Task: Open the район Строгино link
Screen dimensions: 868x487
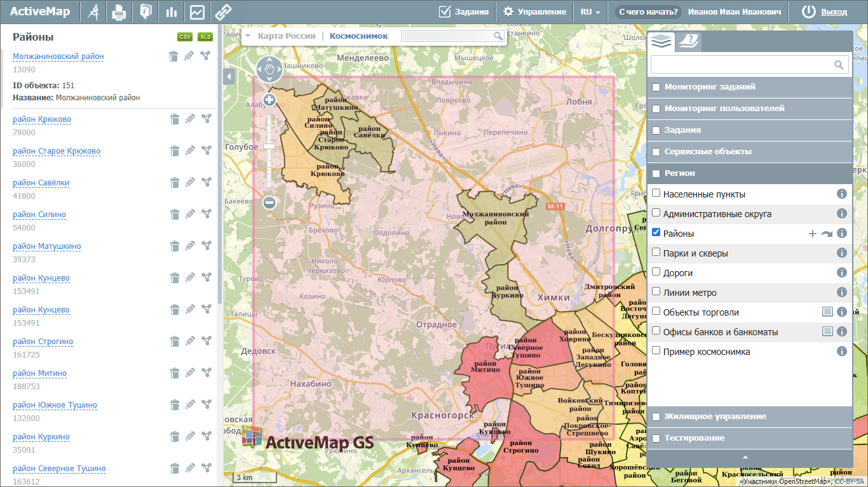Action: pyautogui.click(x=43, y=342)
